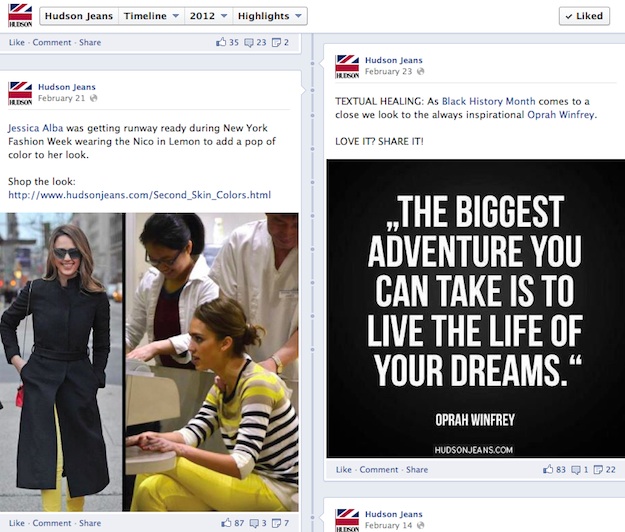Open Hudson Jeans avatar on February 23 post
625x532 pixels.
click(x=347, y=67)
